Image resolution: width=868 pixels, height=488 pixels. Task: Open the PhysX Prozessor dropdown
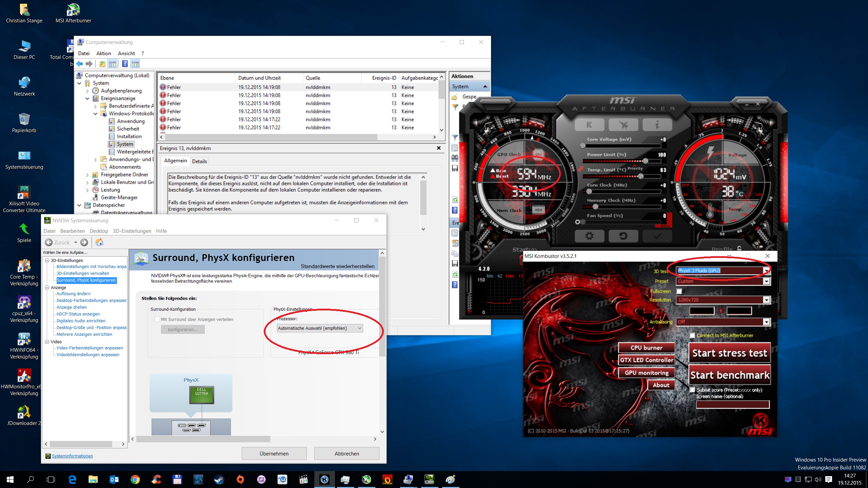click(320, 328)
